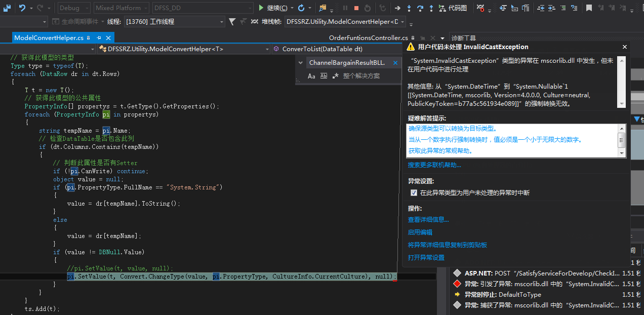Click the Uncomment selected lines icon
This screenshot has height=315, width=644.
tap(574, 8)
